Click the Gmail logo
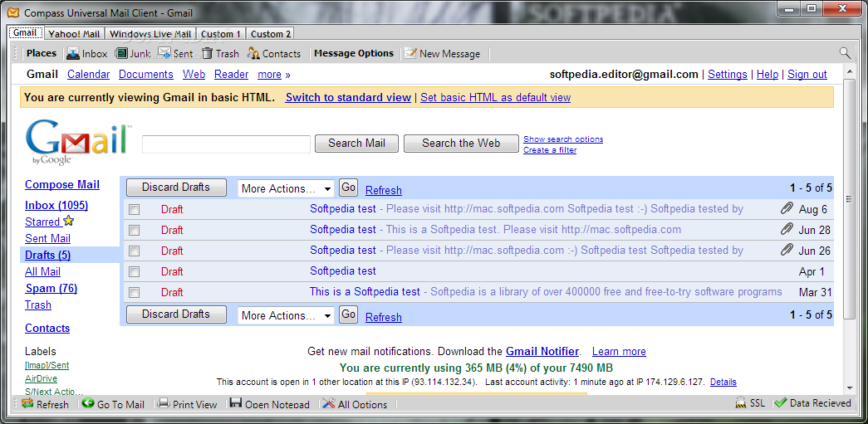Viewport: 868px width, 424px height. (79, 142)
